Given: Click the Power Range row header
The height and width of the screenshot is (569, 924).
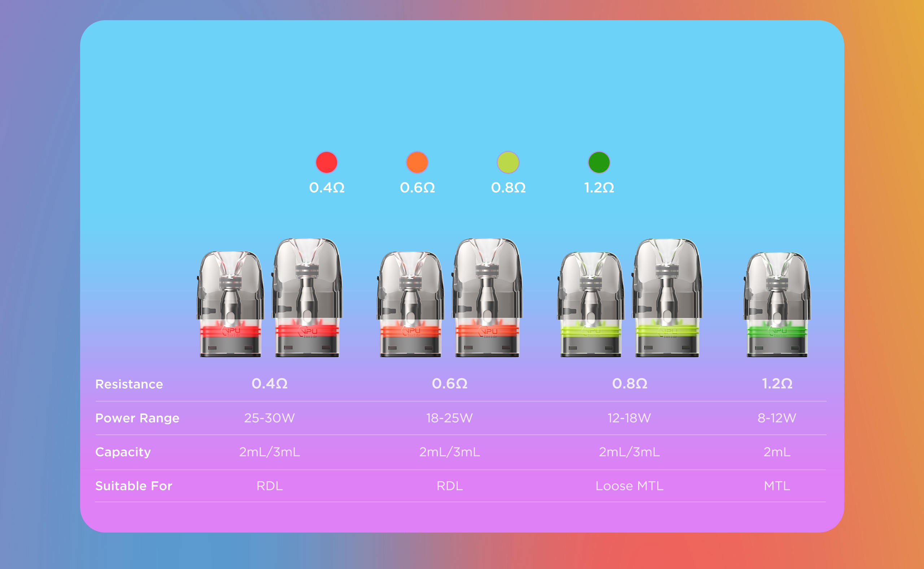Looking at the screenshot, I should click(x=138, y=418).
